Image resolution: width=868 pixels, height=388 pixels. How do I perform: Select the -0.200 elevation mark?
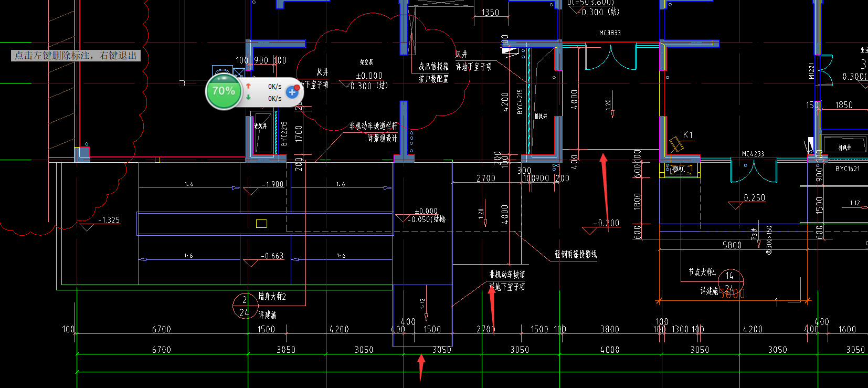[607, 223]
